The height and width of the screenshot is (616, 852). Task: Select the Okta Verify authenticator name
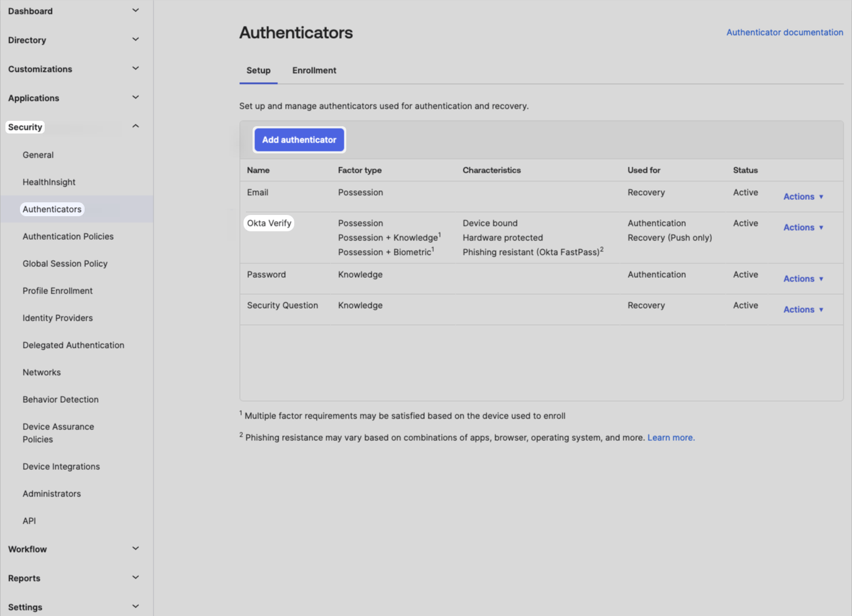[269, 223]
